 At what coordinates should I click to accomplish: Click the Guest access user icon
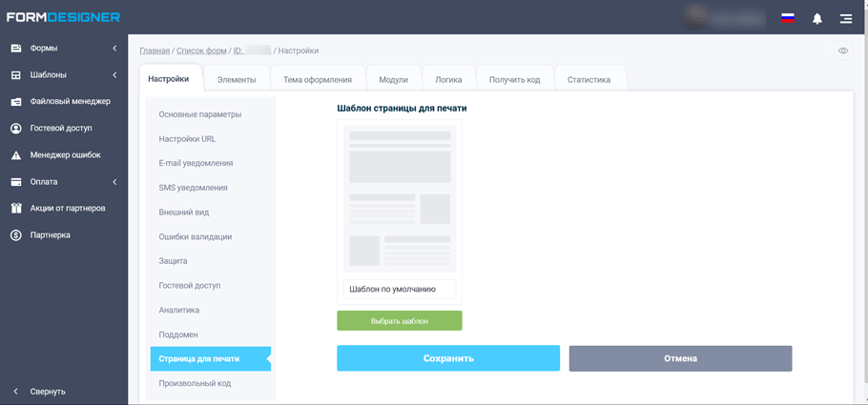point(16,129)
